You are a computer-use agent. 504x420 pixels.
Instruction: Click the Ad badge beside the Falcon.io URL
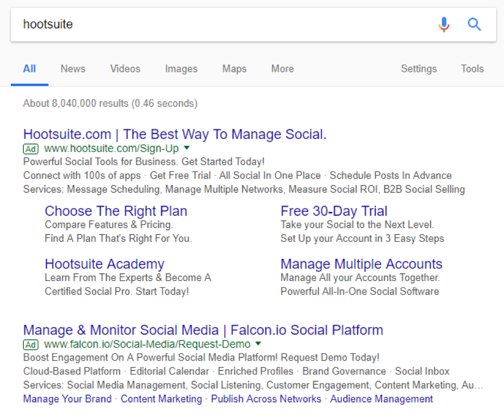[x=30, y=345]
